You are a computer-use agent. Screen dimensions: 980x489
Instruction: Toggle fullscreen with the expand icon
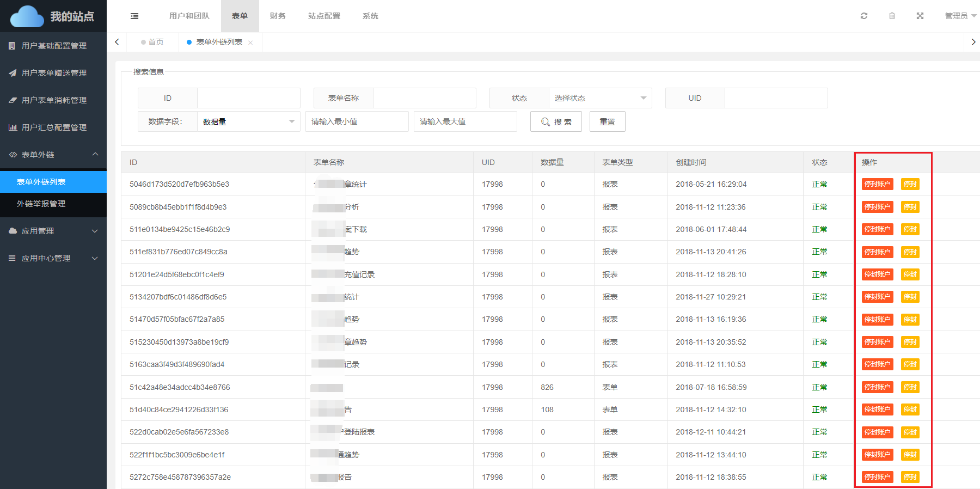(x=920, y=16)
